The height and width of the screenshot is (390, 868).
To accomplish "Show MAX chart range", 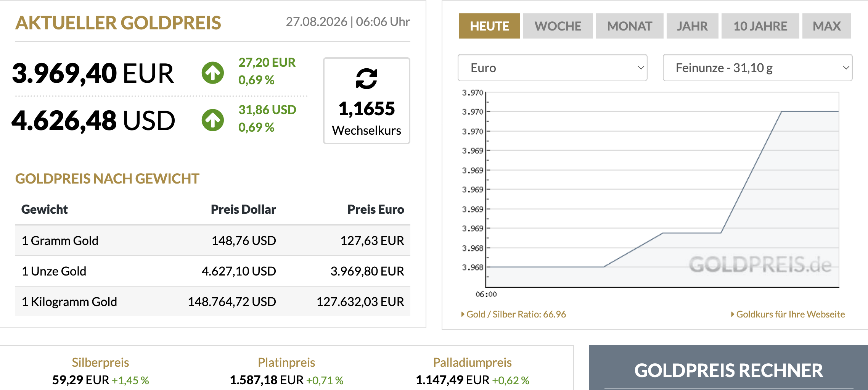I will tap(827, 26).
